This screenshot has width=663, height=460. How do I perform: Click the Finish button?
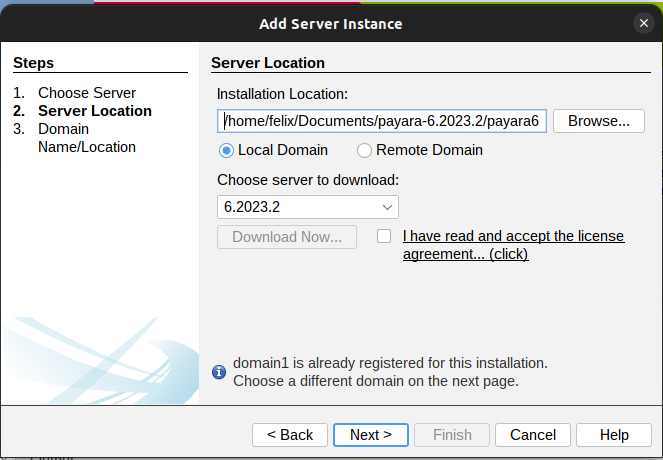(452, 435)
